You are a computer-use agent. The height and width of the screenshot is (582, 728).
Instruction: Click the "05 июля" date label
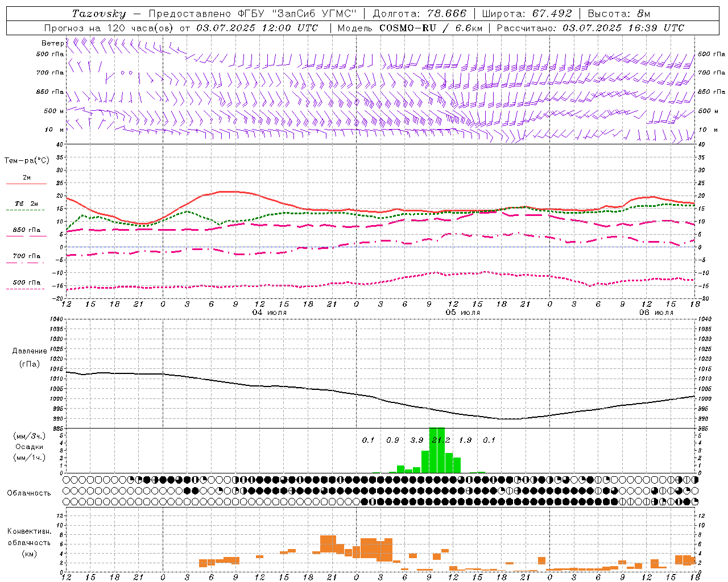click(x=463, y=313)
